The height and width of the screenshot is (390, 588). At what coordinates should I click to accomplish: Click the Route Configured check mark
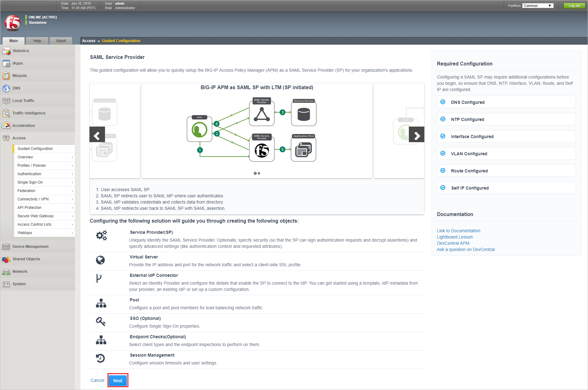pyautogui.click(x=443, y=171)
